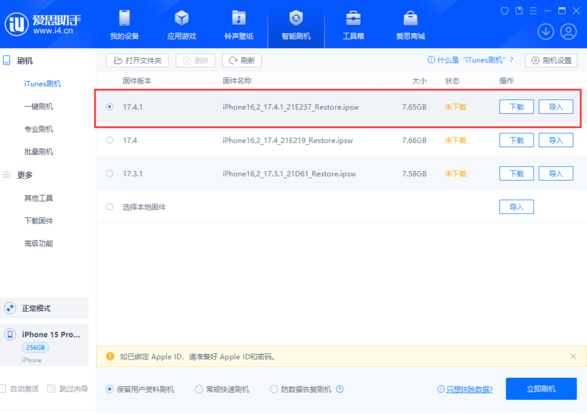Select 专业刷机 in the sidebar
Screen dimensions: 587x414
point(39,129)
